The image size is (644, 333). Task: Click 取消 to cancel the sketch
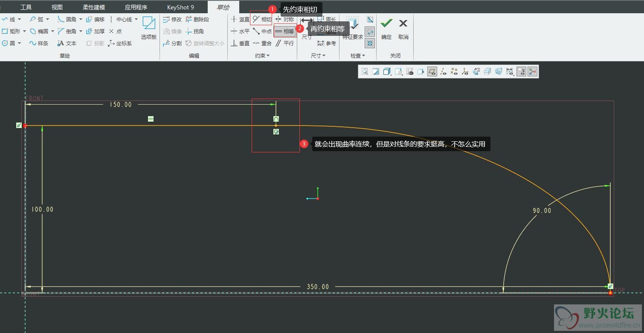(x=403, y=29)
